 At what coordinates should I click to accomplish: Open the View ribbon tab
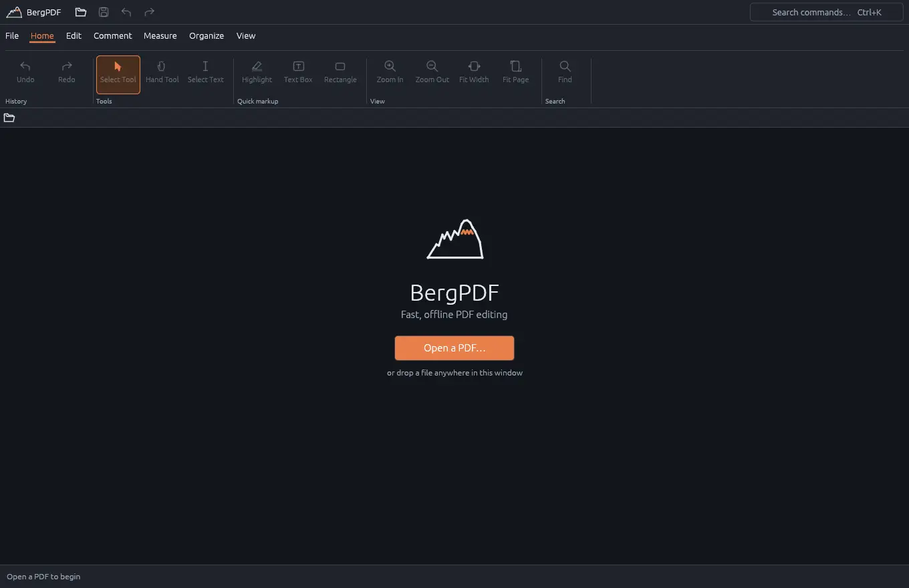click(246, 36)
